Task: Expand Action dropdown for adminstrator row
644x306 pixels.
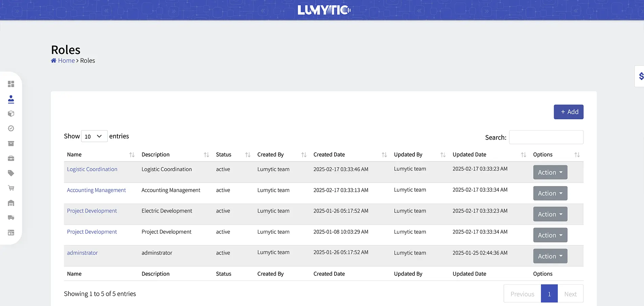Action: 550,256
